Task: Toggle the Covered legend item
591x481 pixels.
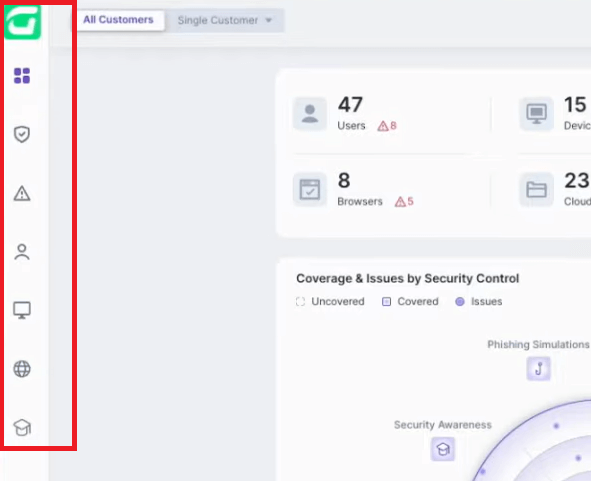Action: pos(410,302)
